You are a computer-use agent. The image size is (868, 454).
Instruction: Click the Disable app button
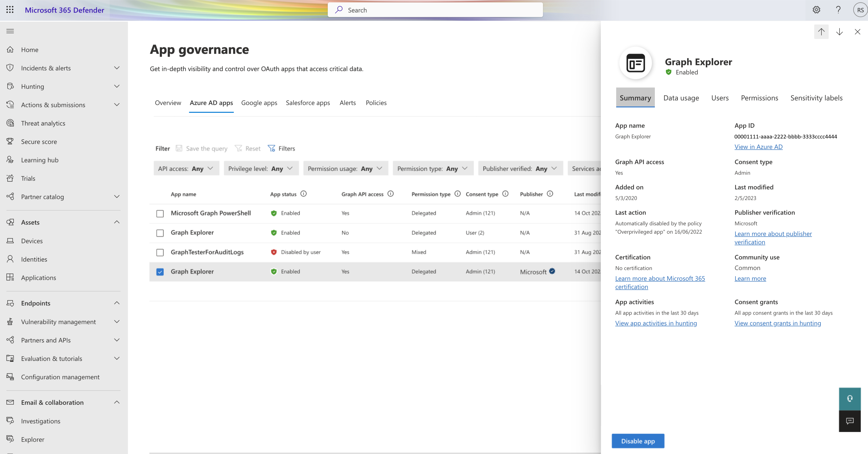[x=638, y=441]
